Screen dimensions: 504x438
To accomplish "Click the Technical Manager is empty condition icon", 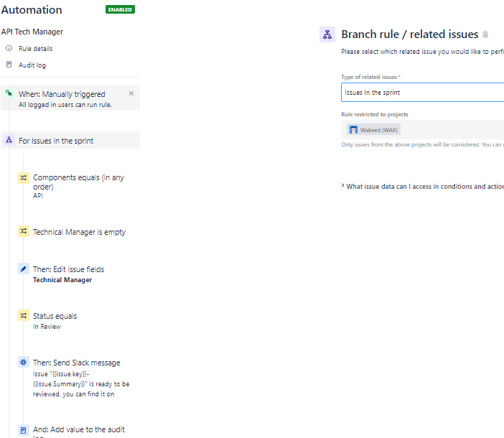I will 23,232.
